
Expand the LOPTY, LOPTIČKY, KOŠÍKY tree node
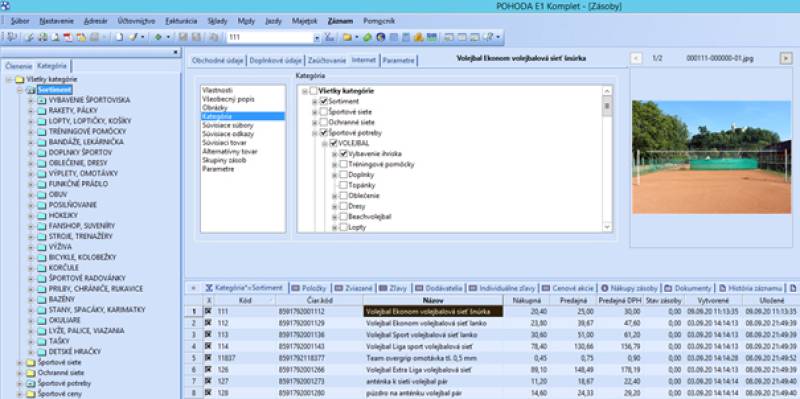[x=30, y=121]
